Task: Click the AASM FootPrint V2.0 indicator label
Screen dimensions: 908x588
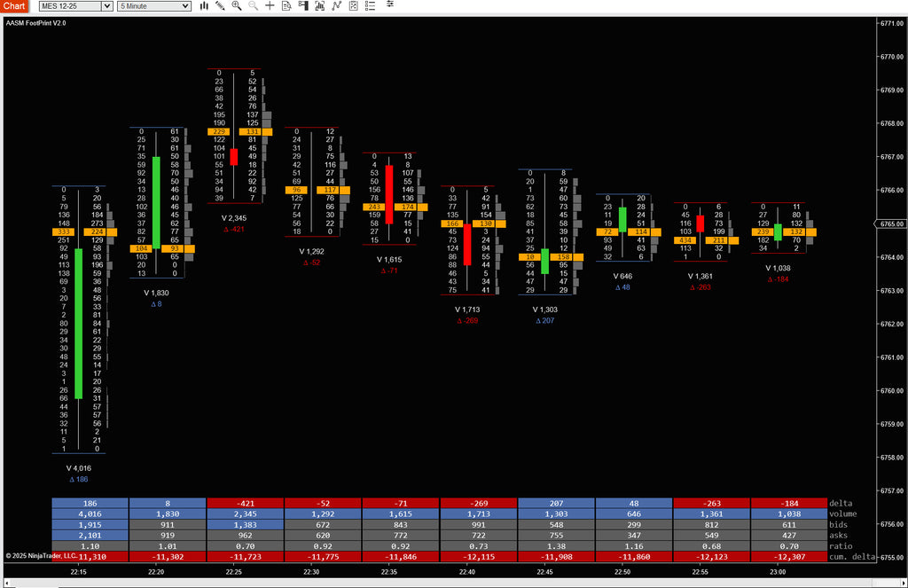Action: click(x=35, y=23)
